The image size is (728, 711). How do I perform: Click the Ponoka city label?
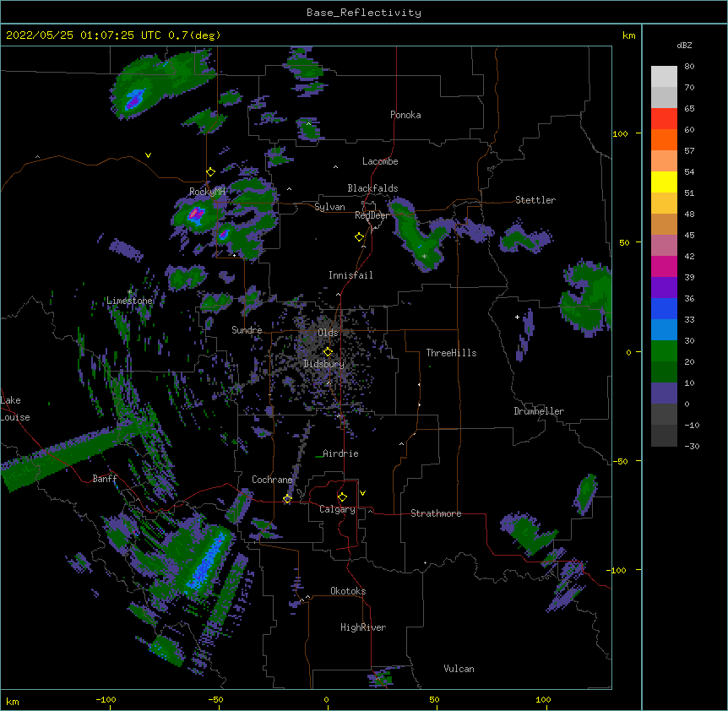405,115
